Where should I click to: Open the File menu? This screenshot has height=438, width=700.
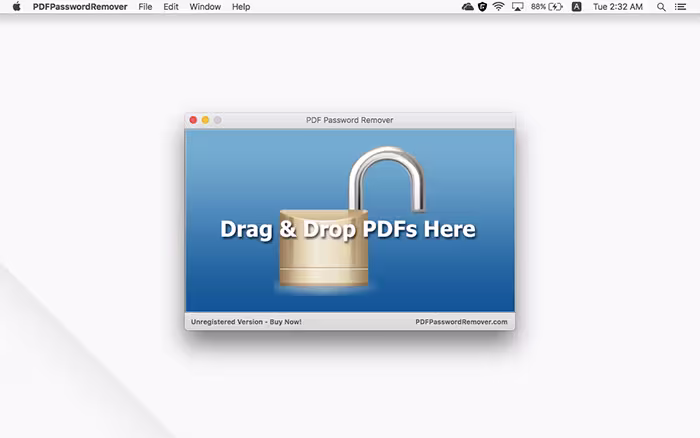click(145, 7)
